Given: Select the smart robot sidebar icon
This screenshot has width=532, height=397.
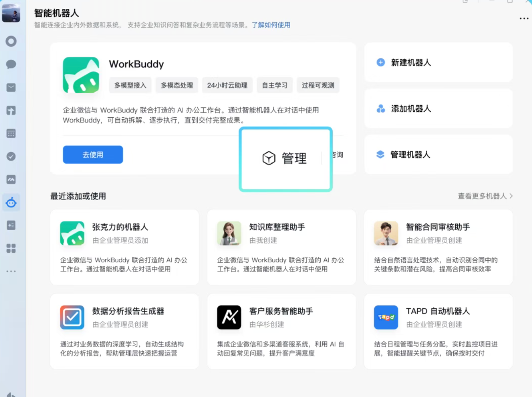Looking at the screenshot, I should click(x=11, y=203).
